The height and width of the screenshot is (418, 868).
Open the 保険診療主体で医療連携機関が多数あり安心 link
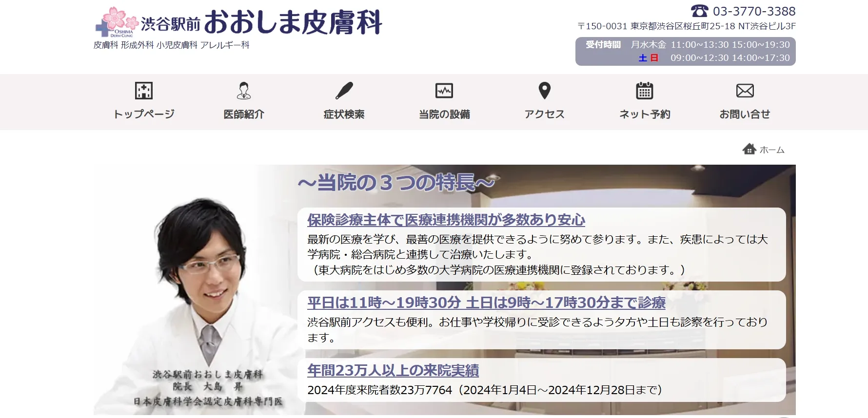click(446, 220)
